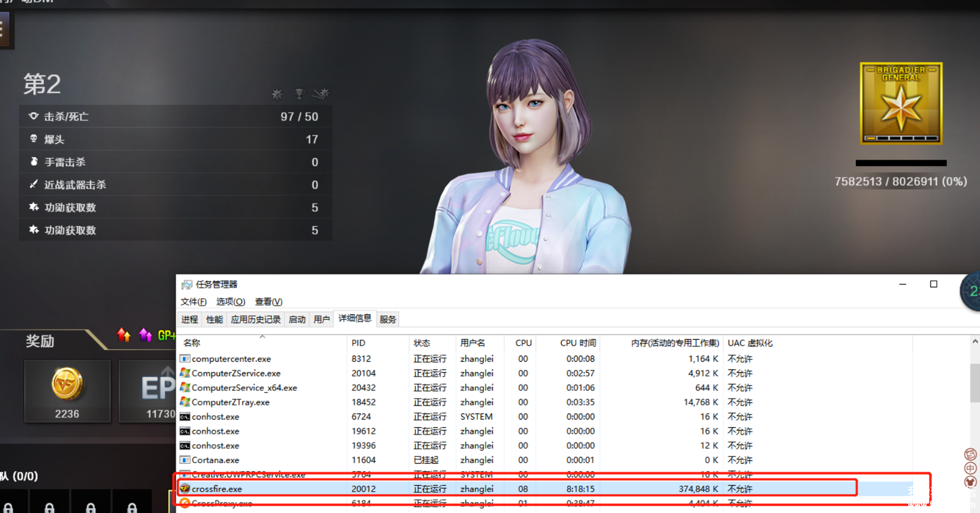The height and width of the screenshot is (513, 980).
Task: Click the 已挂起 status of Cortana.exe
Action: [x=426, y=460]
